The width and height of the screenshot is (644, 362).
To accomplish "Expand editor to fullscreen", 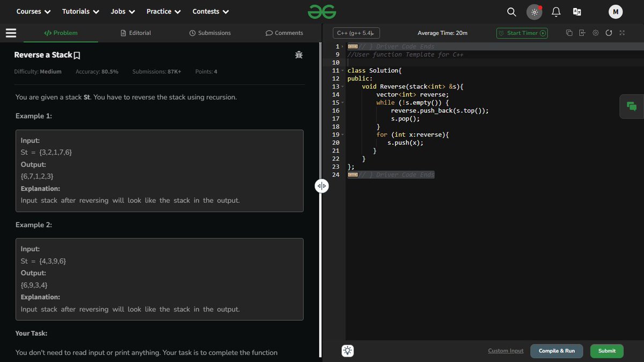I will pos(622,33).
